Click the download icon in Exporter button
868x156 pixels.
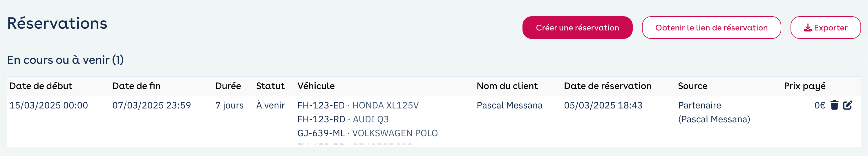point(808,28)
